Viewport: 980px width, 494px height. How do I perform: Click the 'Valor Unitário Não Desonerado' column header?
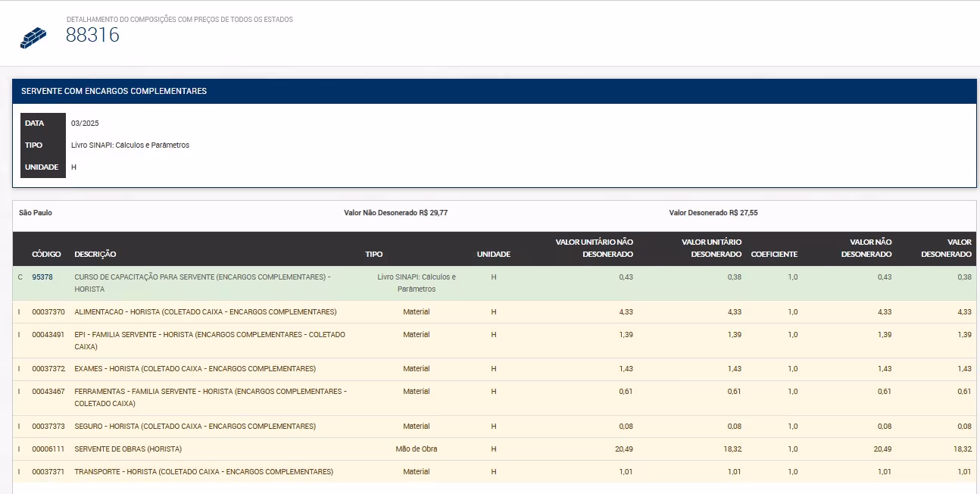pyautogui.click(x=595, y=248)
